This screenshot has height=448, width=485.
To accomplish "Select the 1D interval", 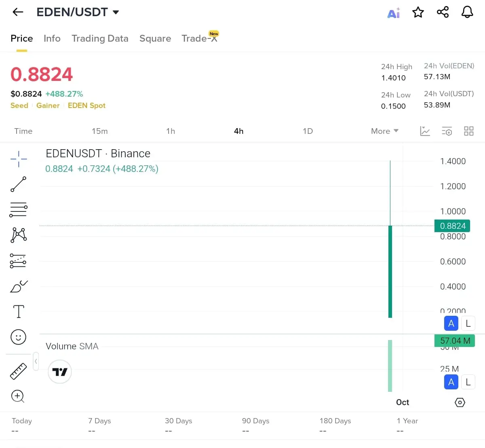I will [308, 131].
